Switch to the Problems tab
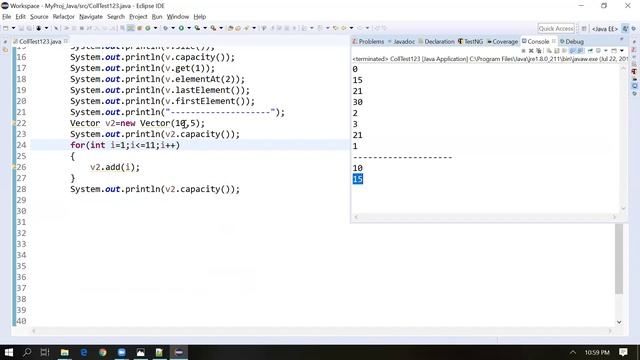Viewport: 640px width, 360px height. pyautogui.click(x=368, y=42)
